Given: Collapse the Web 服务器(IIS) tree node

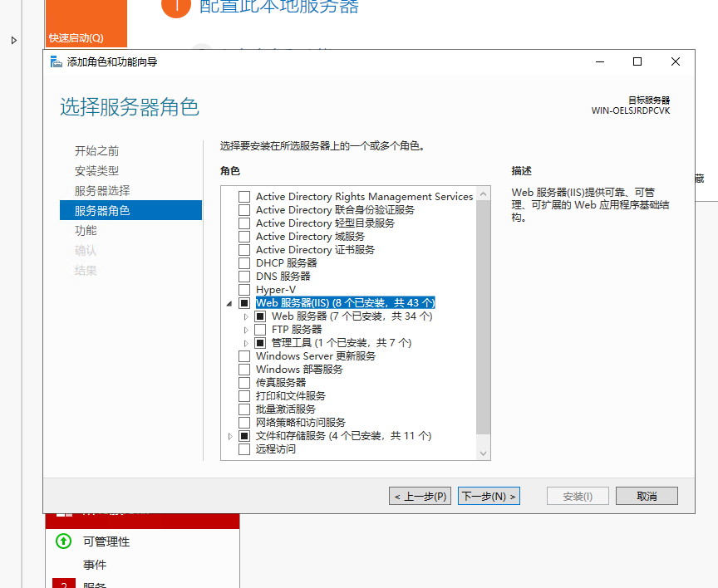Looking at the screenshot, I should 229,302.
